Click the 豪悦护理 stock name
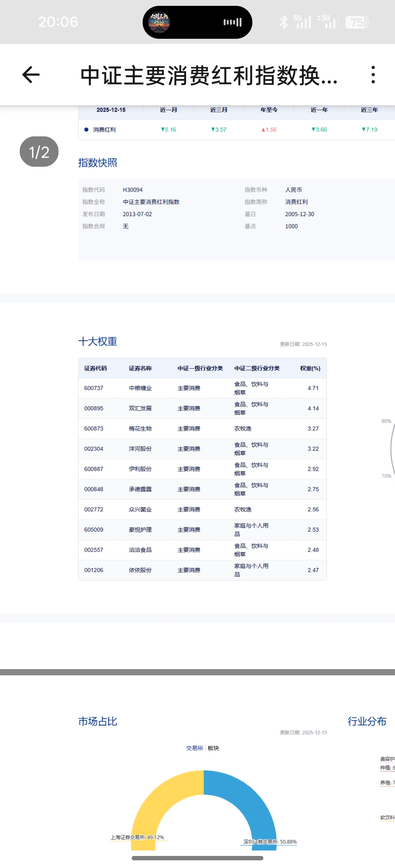The image size is (395, 868). [140, 529]
